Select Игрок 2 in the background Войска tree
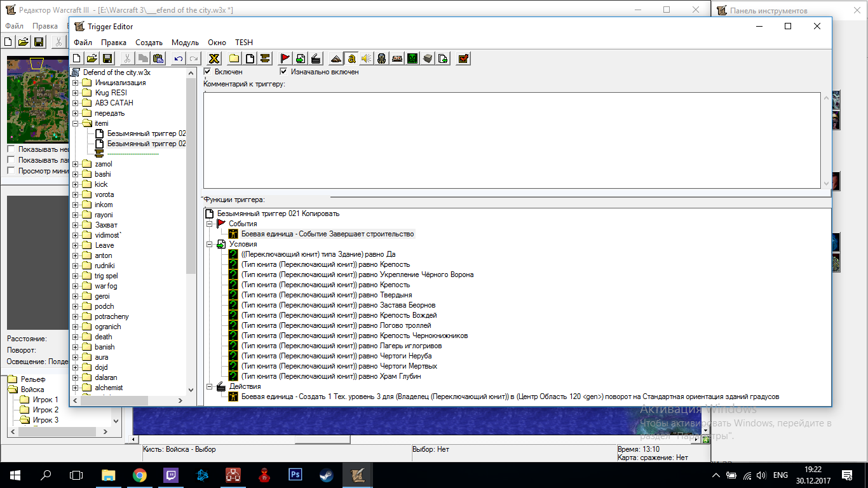 tap(46, 410)
